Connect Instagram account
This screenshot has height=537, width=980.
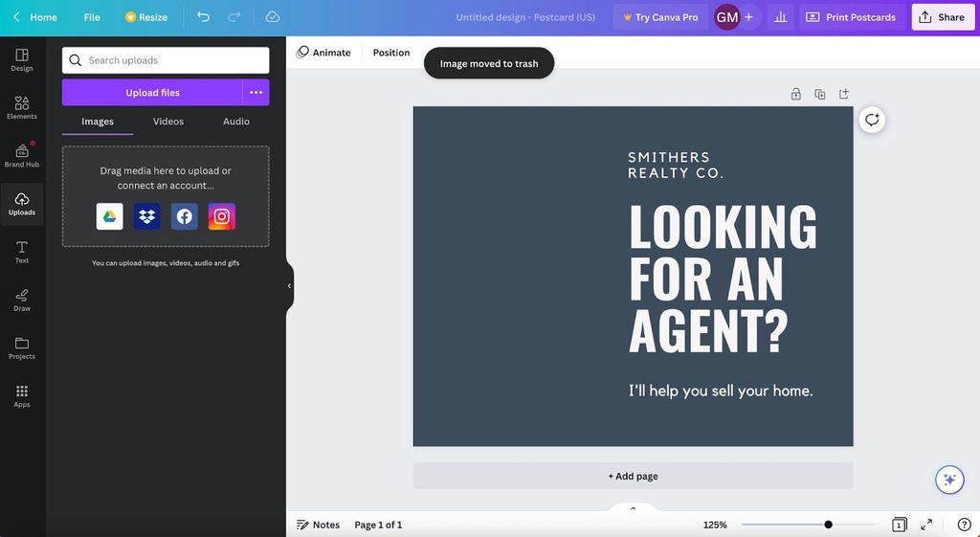tap(222, 216)
